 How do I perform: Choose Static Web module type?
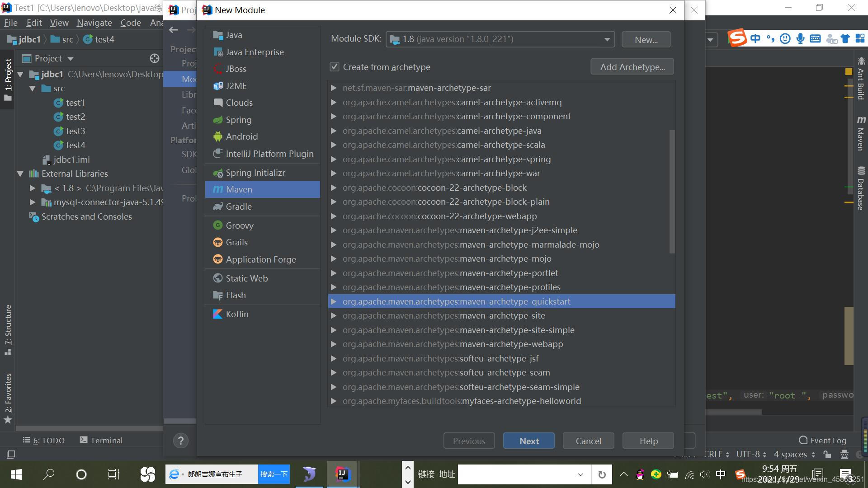pos(262,278)
